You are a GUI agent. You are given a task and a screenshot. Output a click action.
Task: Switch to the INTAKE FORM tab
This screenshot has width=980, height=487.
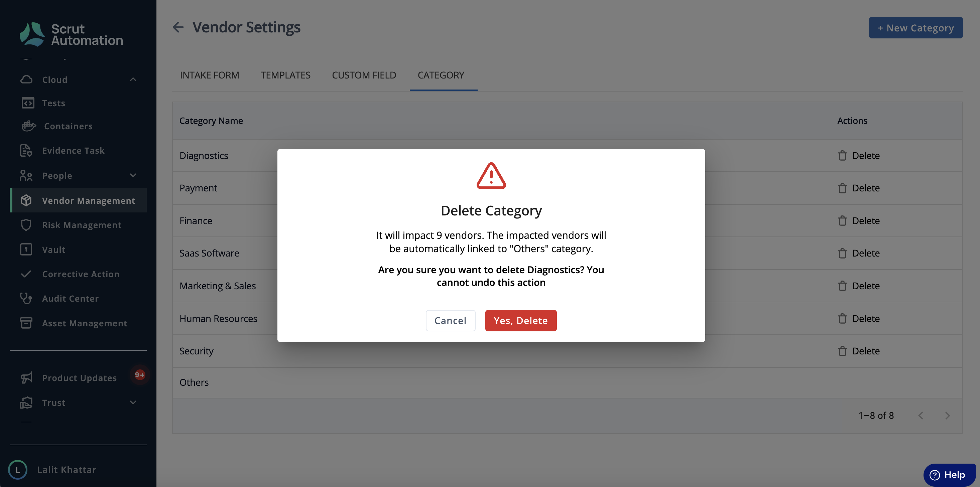(209, 75)
